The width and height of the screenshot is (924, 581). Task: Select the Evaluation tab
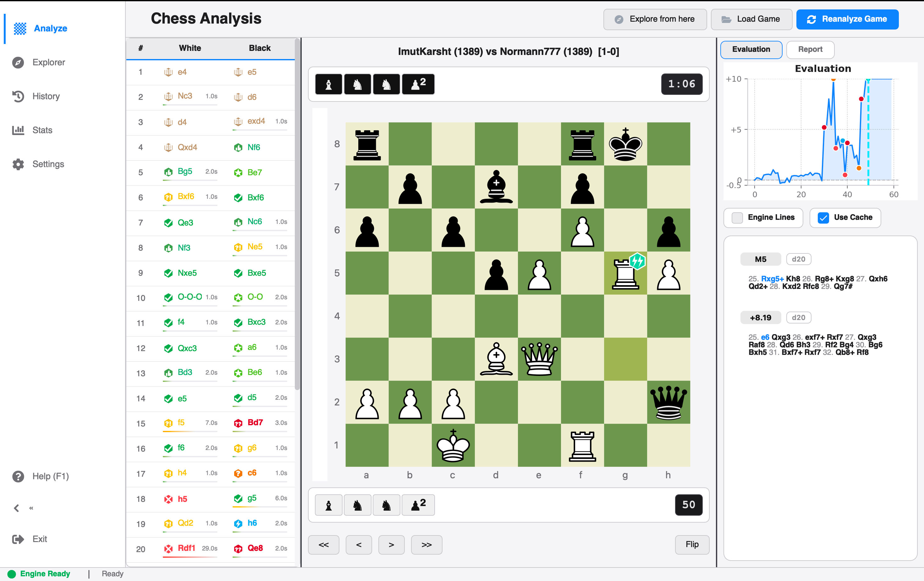click(x=751, y=50)
